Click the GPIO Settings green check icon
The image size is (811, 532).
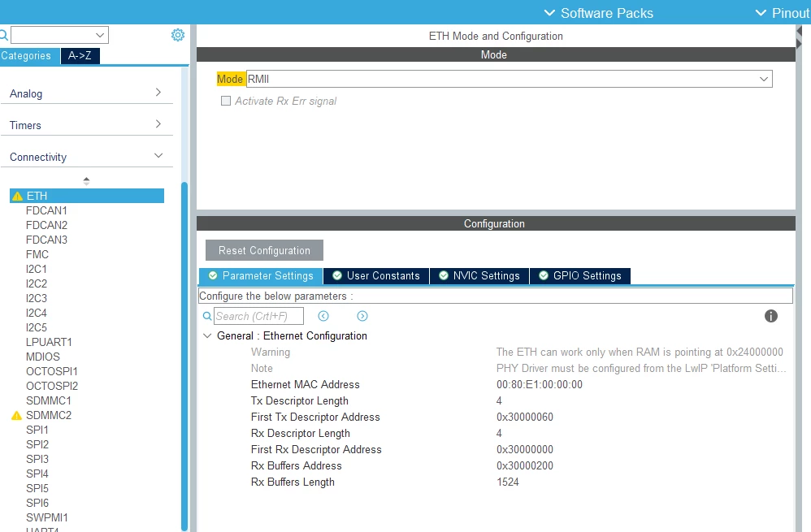click(544, 275)
